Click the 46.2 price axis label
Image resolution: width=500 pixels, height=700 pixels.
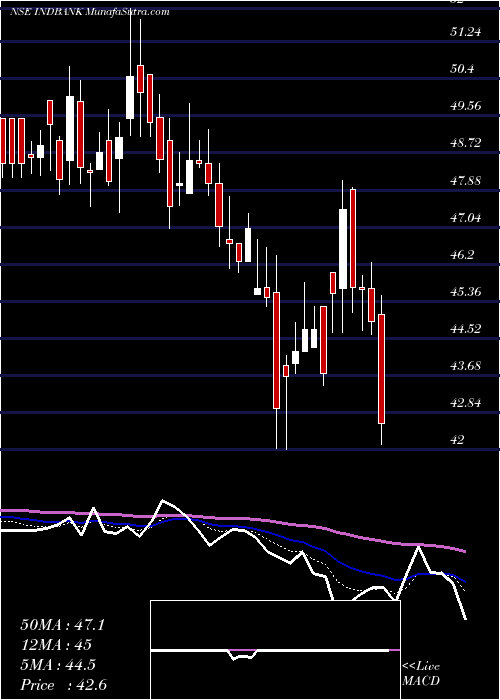pyautogui.click(x=463, y=255)
